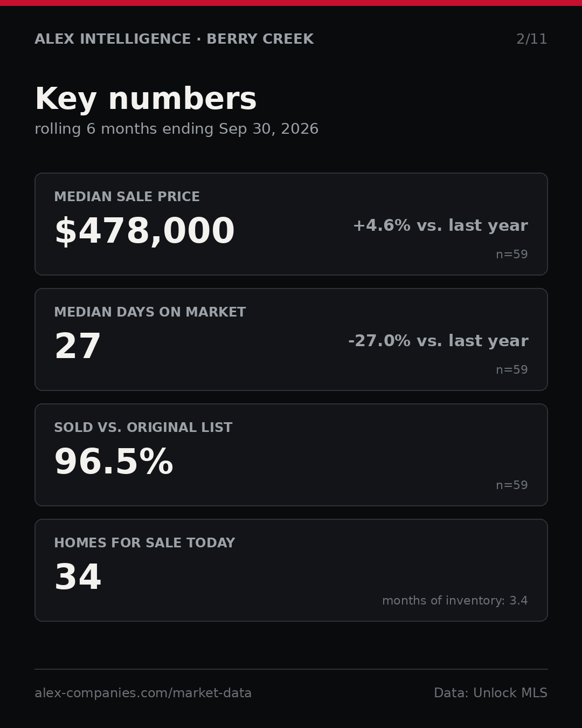Click the Alex Intelligence · Berry Creek header
Image resolution: width=582 pixels, height=728 pixels.
(x=174, y=39)
